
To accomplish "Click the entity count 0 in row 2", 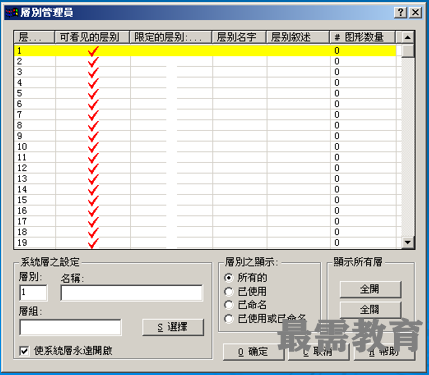I will (x=337, y=61).
